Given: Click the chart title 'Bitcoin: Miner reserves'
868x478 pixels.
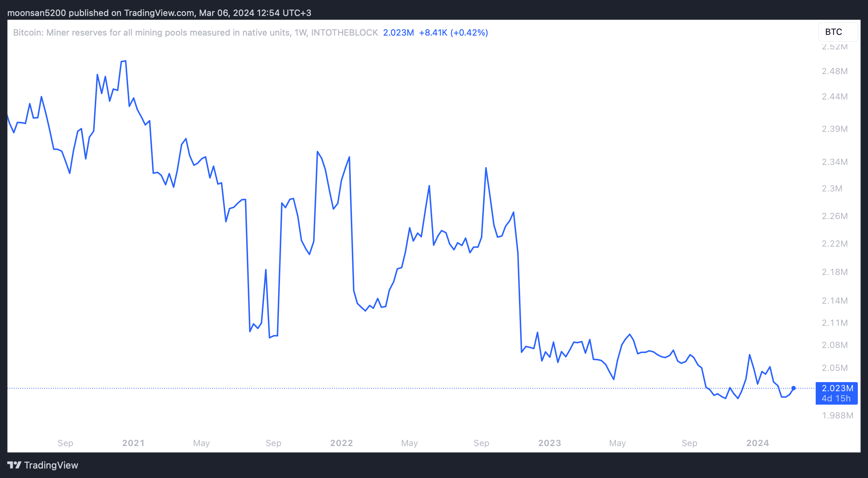Looking at the screenshot, I should [x=195, y=33].
